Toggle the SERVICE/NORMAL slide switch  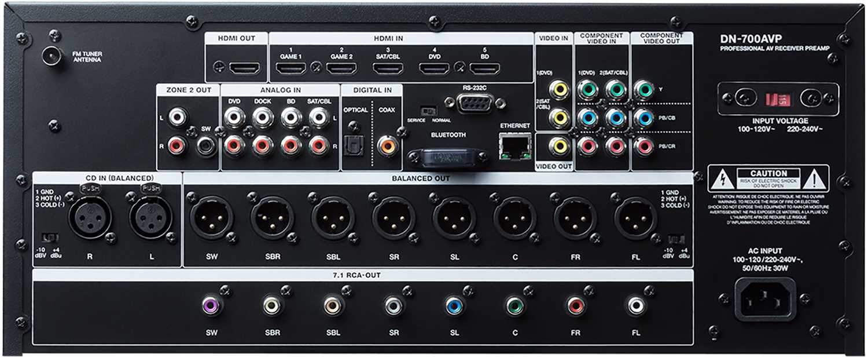(428, 110)
